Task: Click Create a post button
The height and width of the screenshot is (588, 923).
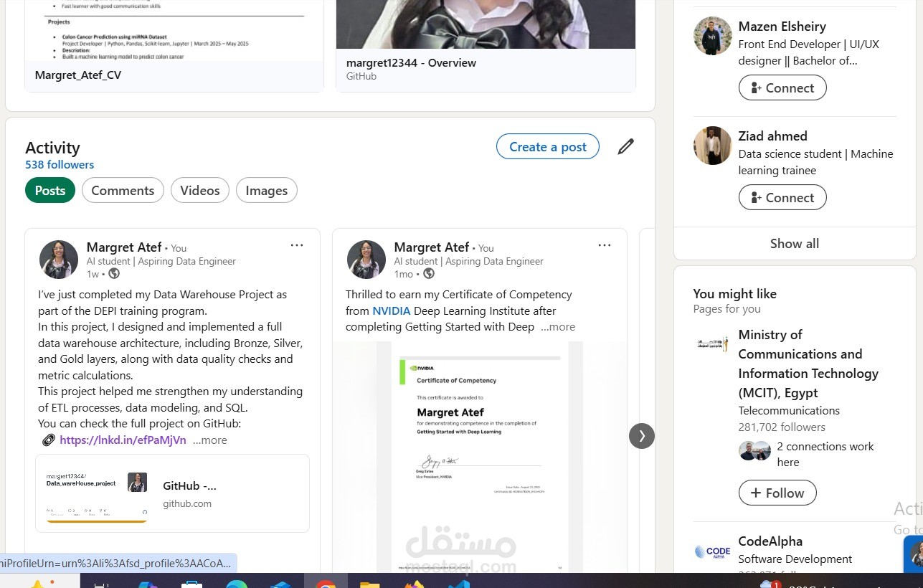Action: coord(548,146)
